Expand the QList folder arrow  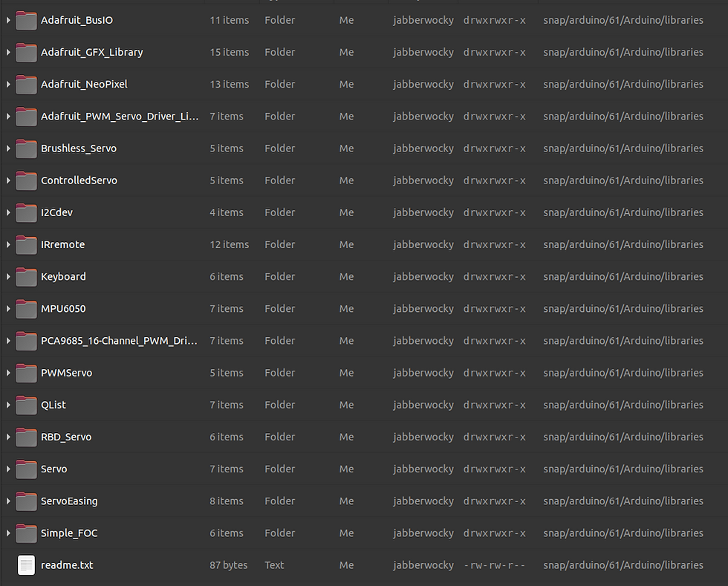(8, 405)
